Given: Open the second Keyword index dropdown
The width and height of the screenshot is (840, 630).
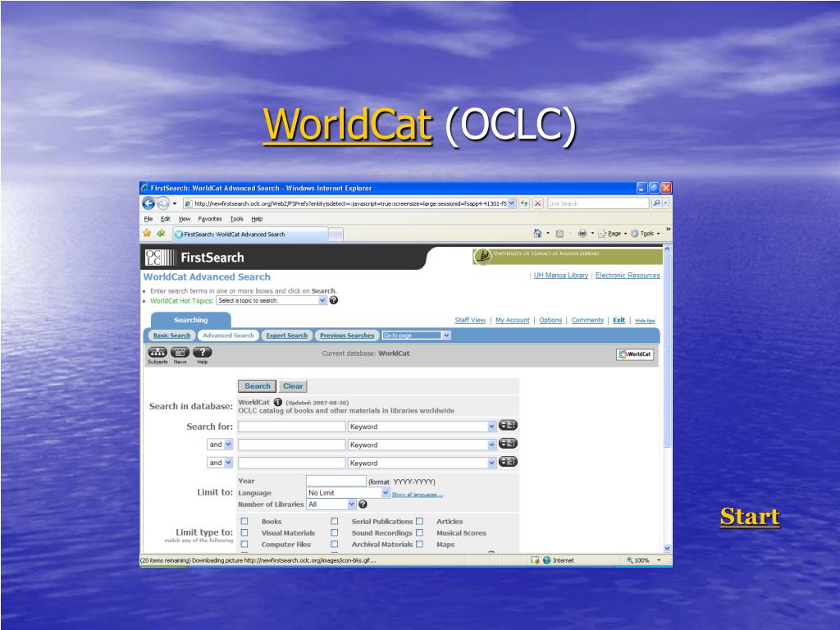Looking at the screenshot, I should click(x=422, y=445).
